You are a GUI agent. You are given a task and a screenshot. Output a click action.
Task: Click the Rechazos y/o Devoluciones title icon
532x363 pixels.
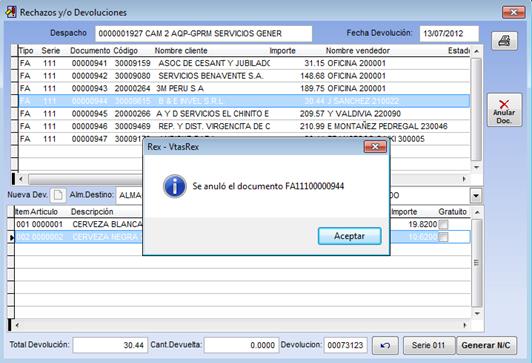(11, 12)
